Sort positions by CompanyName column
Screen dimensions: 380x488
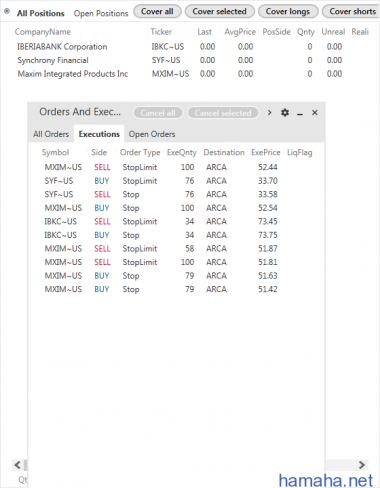pyautogui.click(x=43, y=32)
